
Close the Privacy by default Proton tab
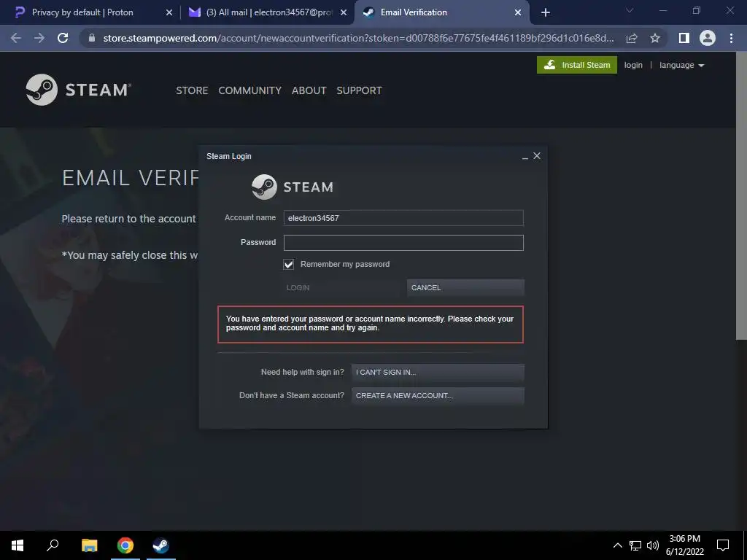tap(169, 12)
